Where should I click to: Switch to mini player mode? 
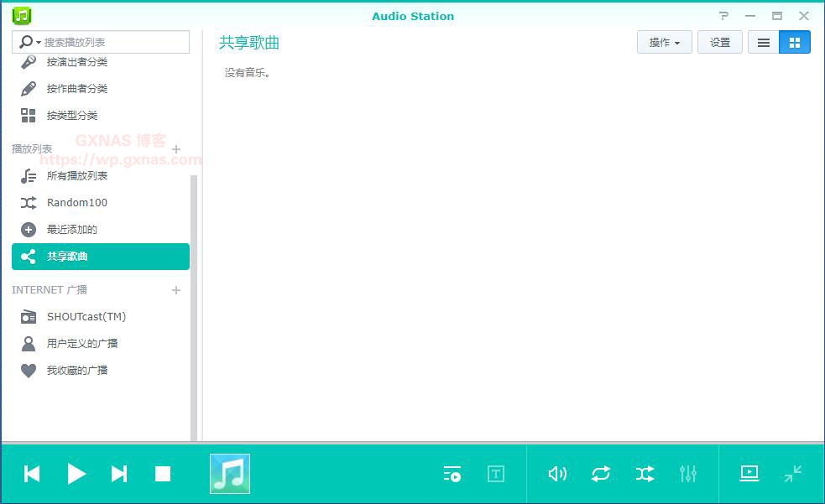792,474
